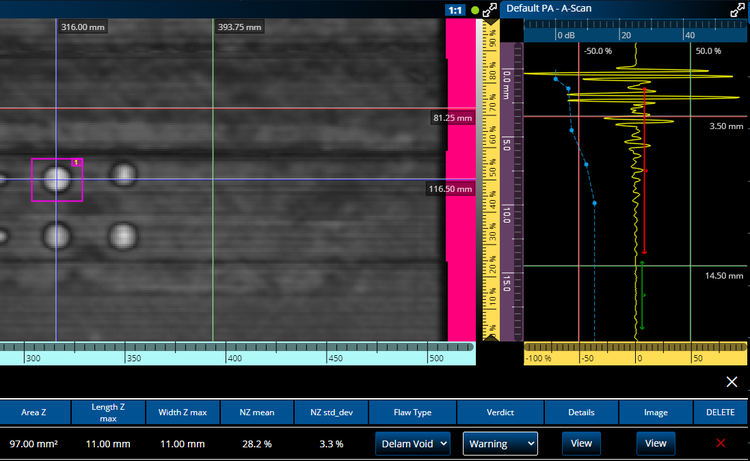Click the Length Z max column header
This screenshot has width=750, height=461.
[x=107, y=412]
